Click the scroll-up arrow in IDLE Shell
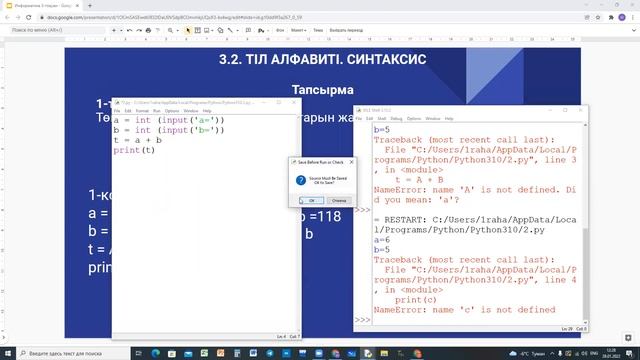 585,125
